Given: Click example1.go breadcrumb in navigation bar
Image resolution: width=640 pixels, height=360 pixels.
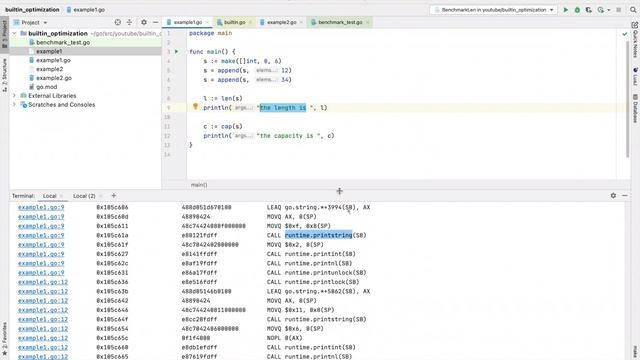Looking at the screenshot, I should [x=86, y=10].
